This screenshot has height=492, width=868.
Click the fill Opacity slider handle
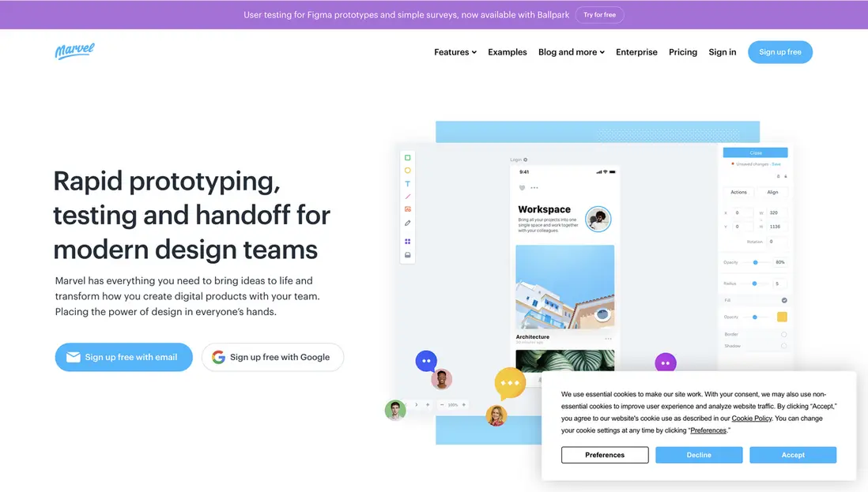click(x=754, y=317)
